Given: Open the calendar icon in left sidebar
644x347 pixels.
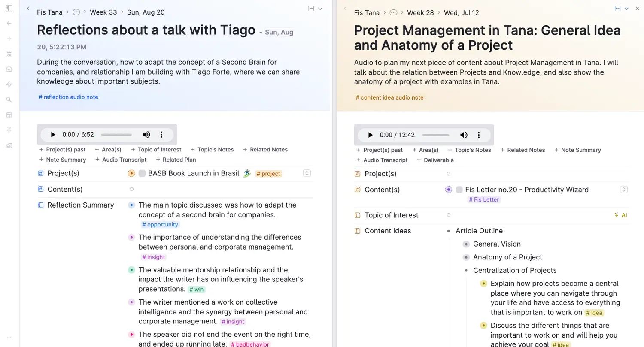Looking at the screenshot, I should click(9, 54).
